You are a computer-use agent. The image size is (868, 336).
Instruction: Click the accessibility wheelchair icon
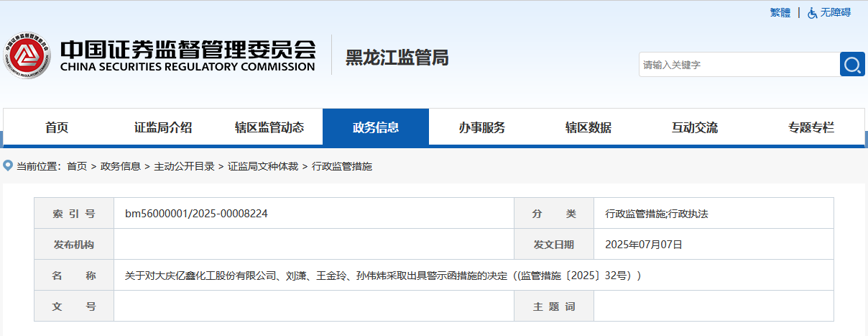[812, 12]
